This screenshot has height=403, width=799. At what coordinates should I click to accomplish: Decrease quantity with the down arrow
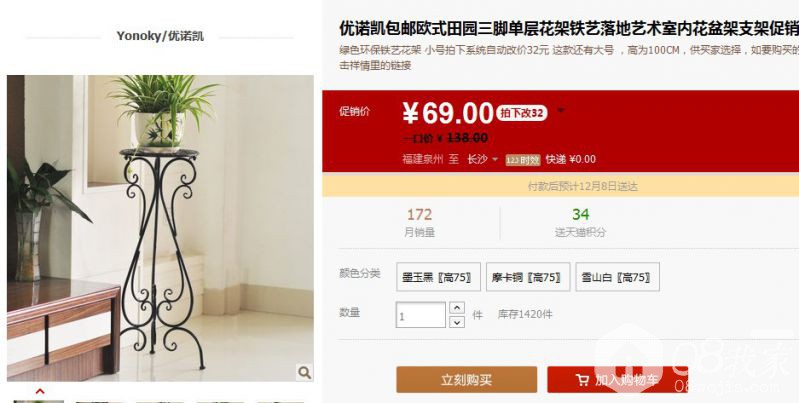coord(457,321)
